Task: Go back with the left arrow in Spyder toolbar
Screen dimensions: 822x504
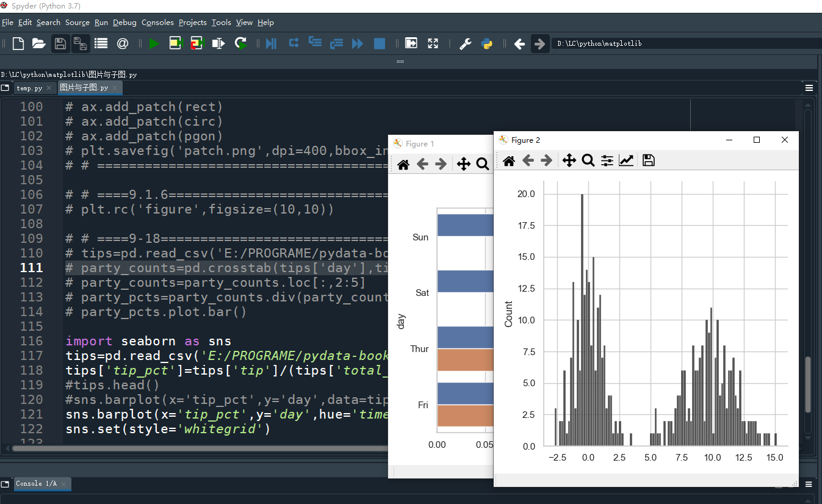Action: click(x=519, y=43)
